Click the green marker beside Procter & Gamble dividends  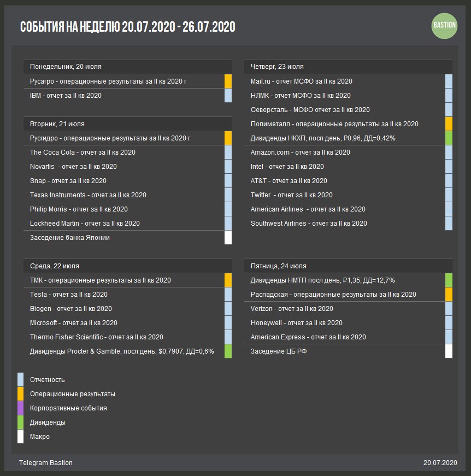click(x=228, y=351)
